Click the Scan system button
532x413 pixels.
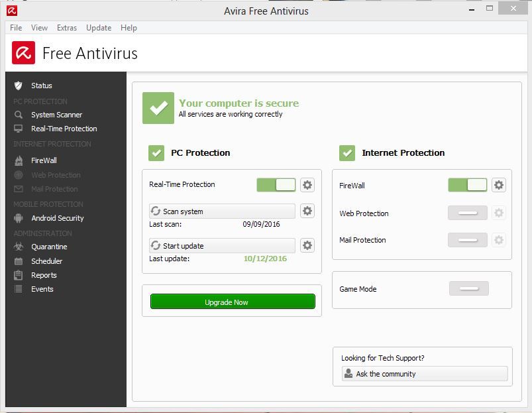[222, 211]
